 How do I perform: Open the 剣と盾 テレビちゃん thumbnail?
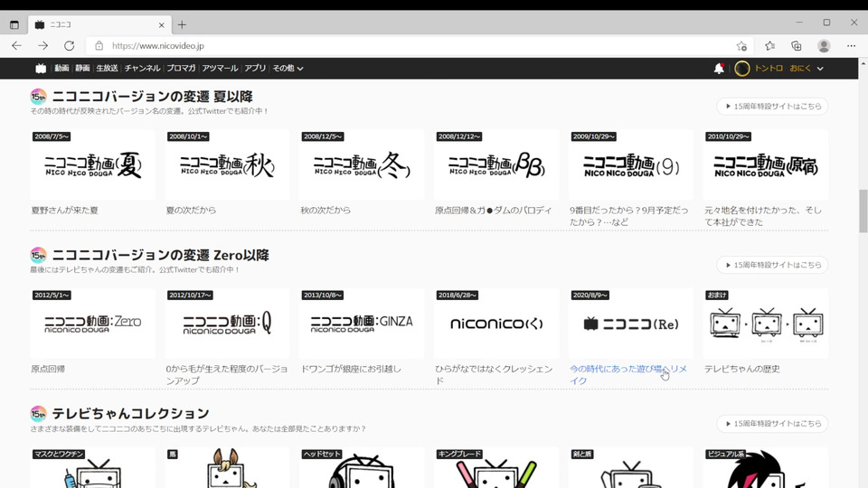[631, 468]
